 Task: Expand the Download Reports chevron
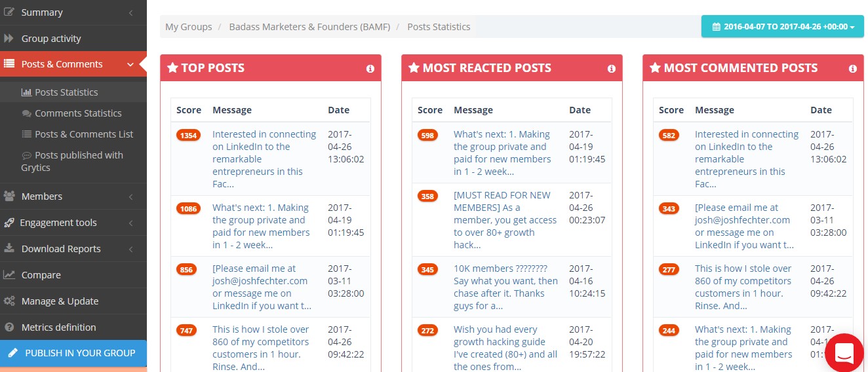point(131,249)
